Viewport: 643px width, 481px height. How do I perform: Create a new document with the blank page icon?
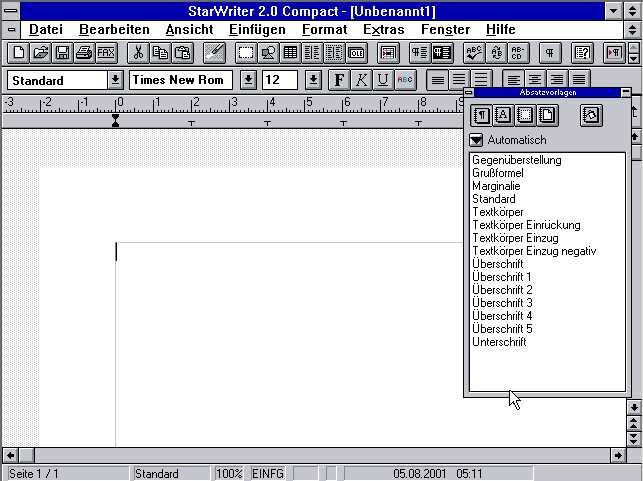click(x=18, y=53)
